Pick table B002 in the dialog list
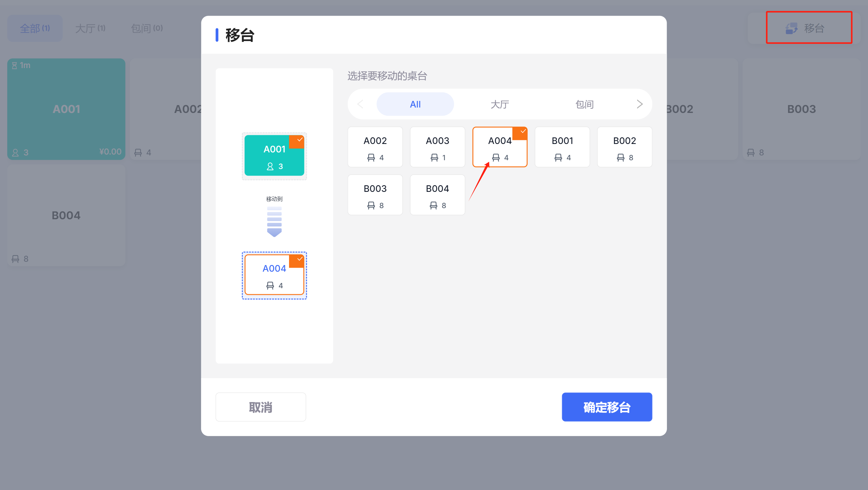Screen dimensions: 868x490 tap(624, 147)
